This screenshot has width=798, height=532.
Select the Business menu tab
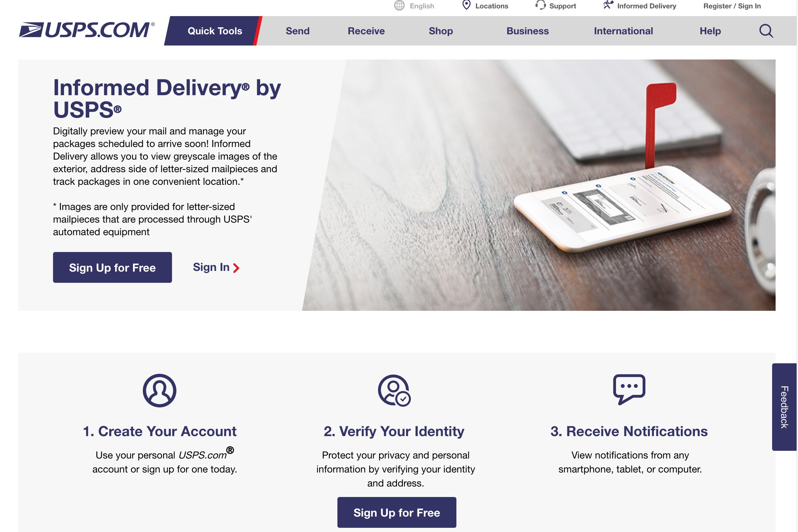[x=527, y=30]
